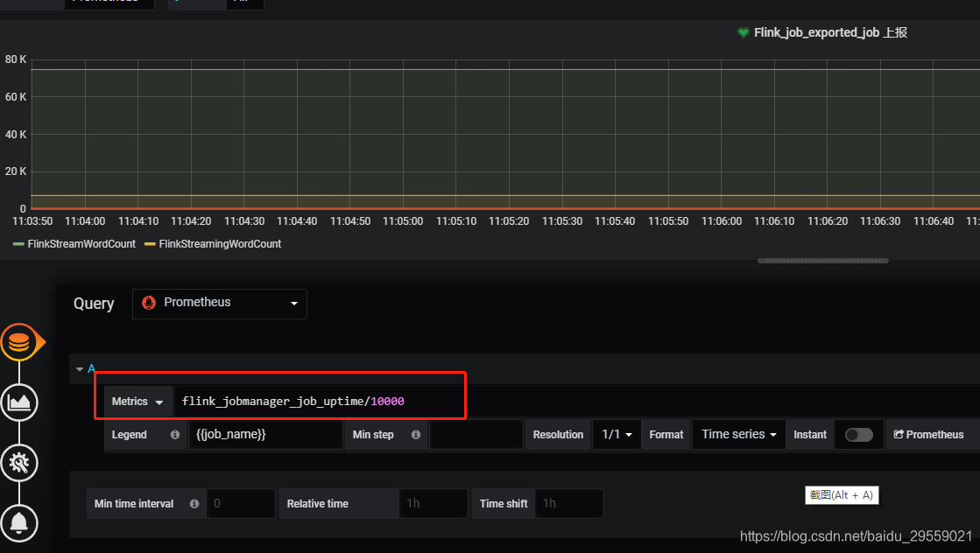This screenshot has width=980, height=553.
Task: Select the Visualization chart icon
Action: click(x=19, y=402)
